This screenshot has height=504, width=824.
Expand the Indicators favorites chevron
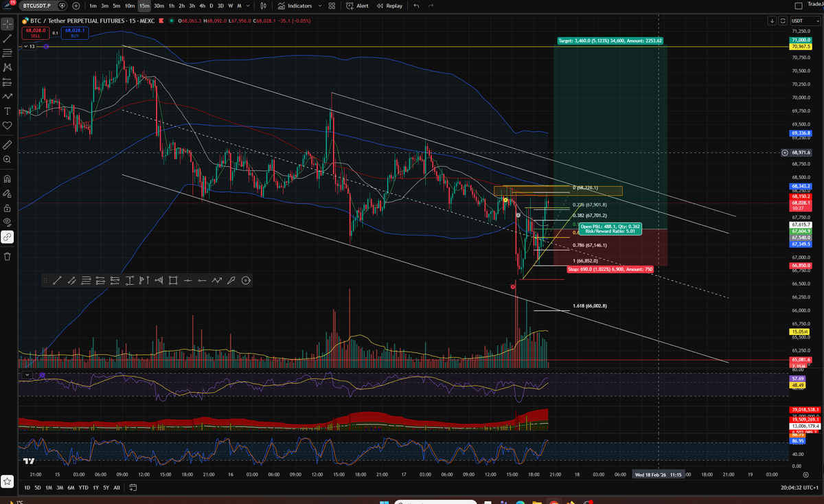tap(320, 5)
